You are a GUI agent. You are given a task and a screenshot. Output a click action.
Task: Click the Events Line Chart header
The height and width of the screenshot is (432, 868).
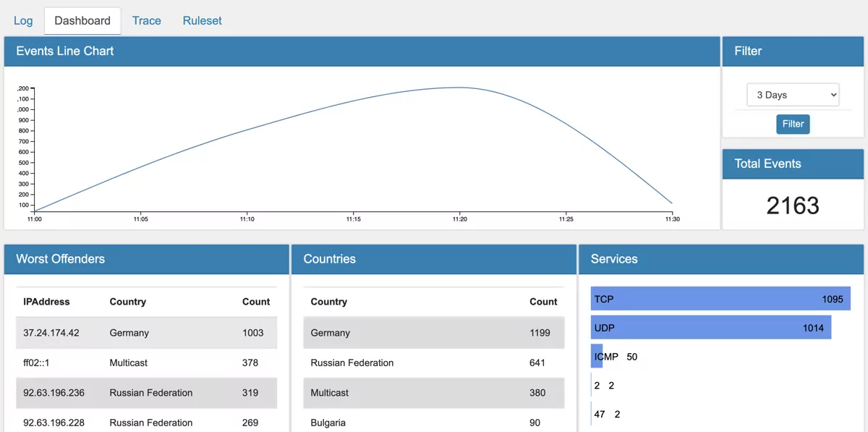(x=65, y=51)
